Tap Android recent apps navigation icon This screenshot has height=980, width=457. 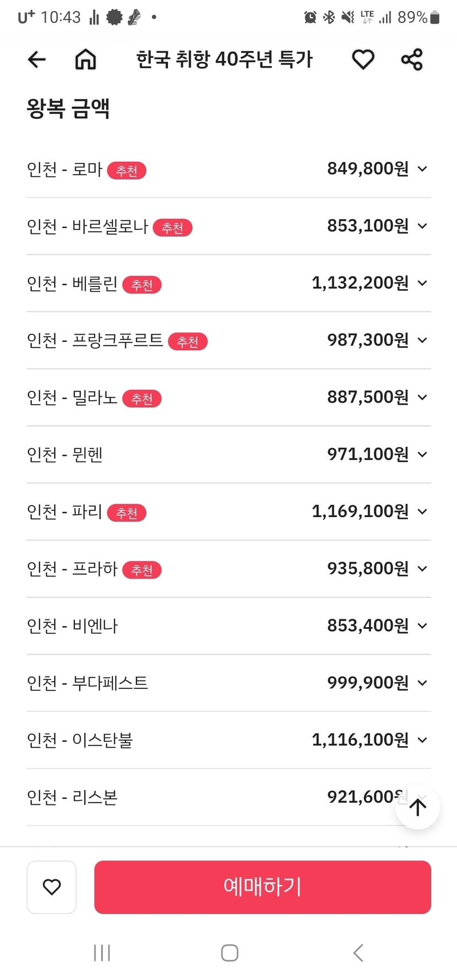tap(102, 953)
